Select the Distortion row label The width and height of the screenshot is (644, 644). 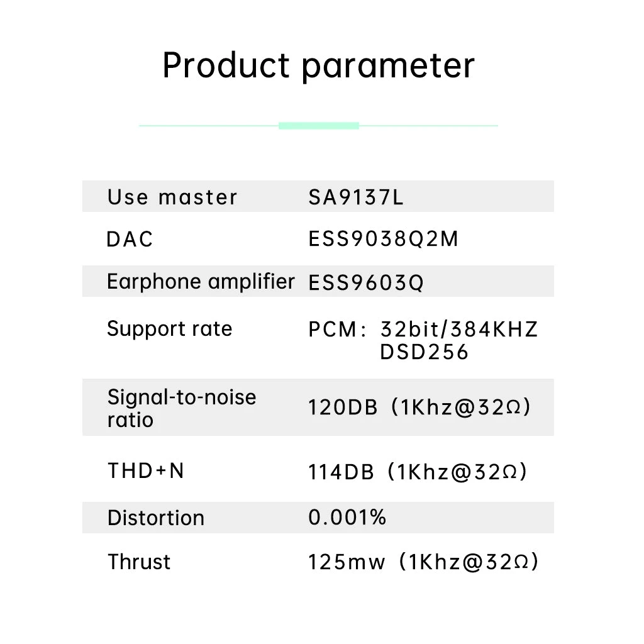tap(156, 518)
